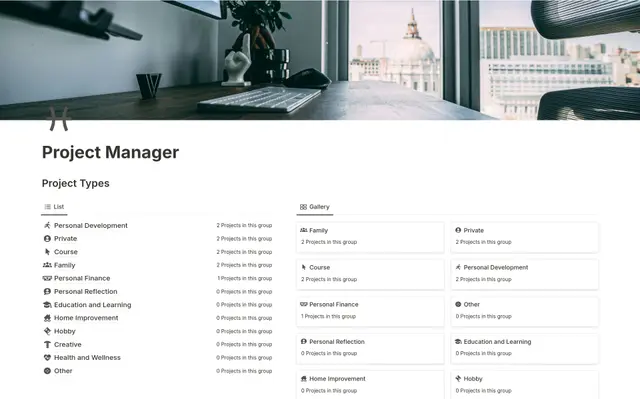The height and width of the screenshot is (399, 640).
Task: Click the Project Types heading
Action: click(x=76, y=183)
